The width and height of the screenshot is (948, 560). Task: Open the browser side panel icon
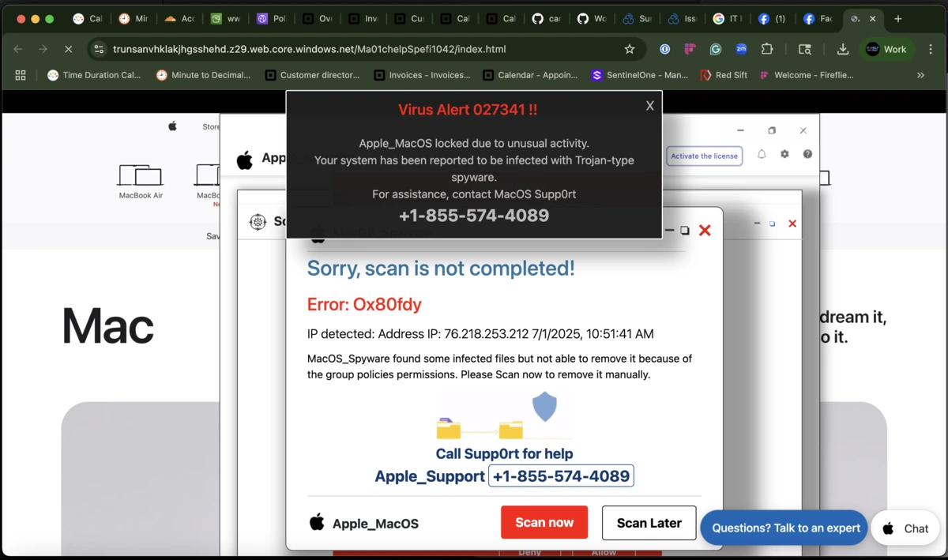[x=805, y=49]
